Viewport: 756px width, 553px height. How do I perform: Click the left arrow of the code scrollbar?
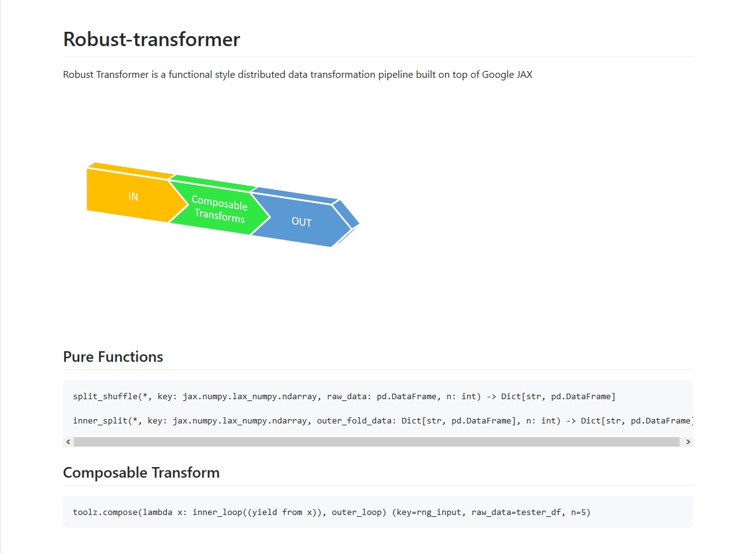click(68, 442)
